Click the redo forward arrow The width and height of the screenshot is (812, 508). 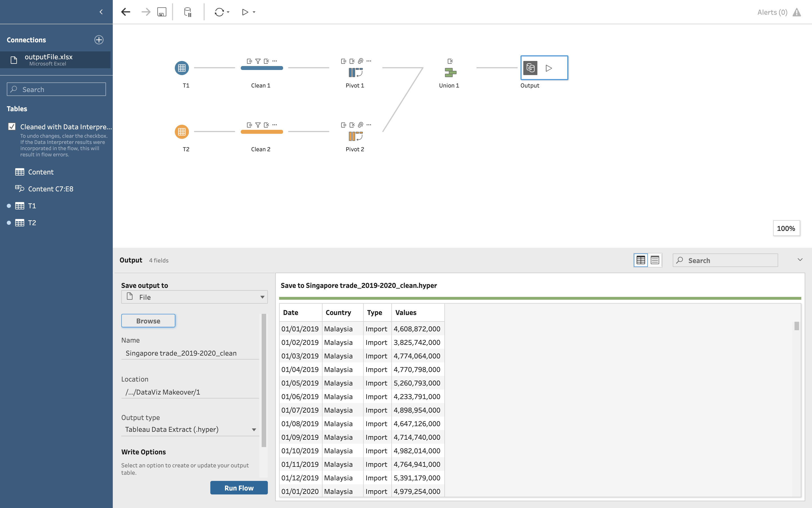coord(145,12)
